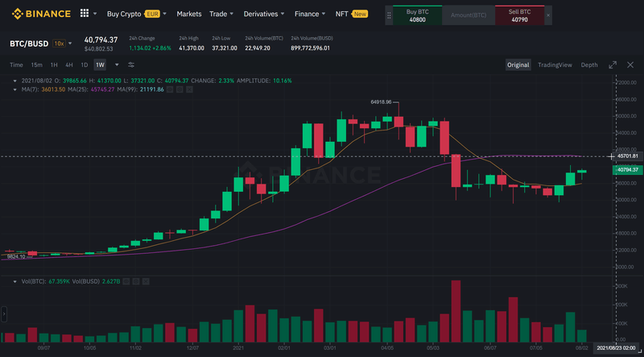Viewport: 644px width, 357px height.
Task: Switch to the TradingView chart tab
Action: coord(555,64)
